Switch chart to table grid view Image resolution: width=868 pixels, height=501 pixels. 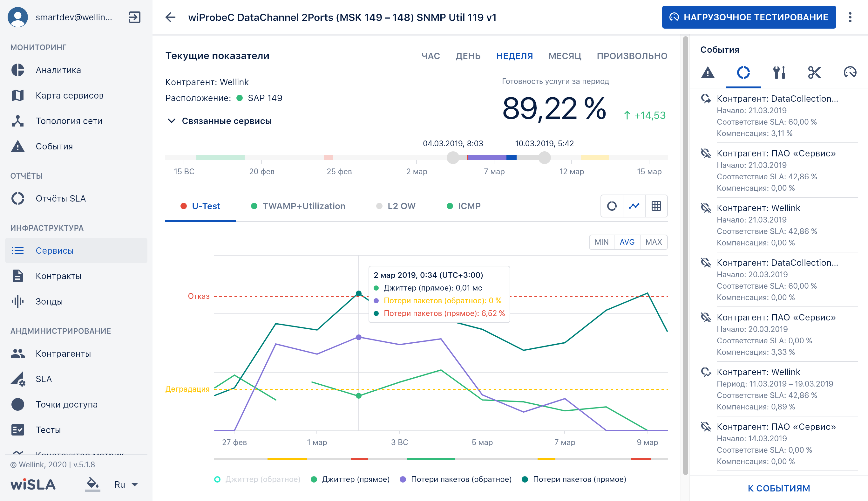coord(656,206)
